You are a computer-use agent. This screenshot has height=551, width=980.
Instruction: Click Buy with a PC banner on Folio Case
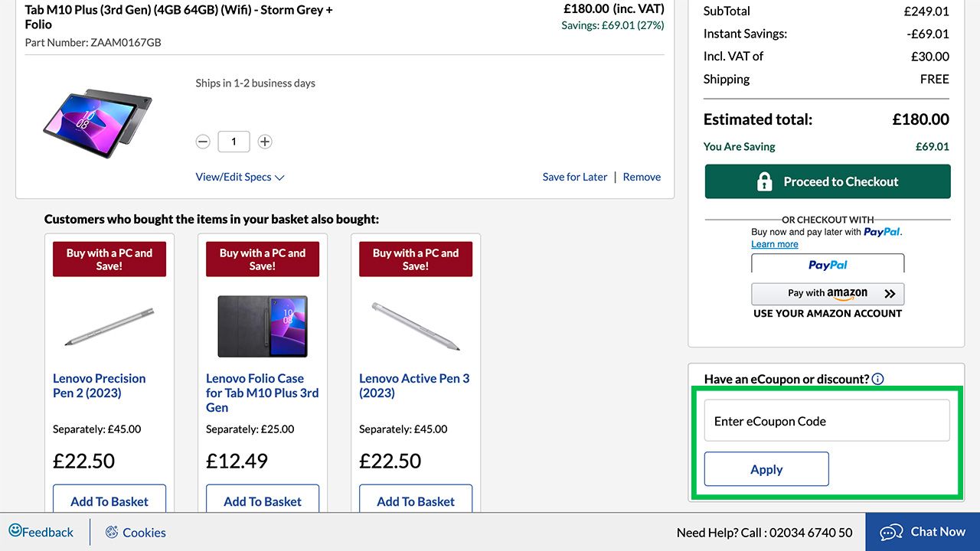[263, 259]
